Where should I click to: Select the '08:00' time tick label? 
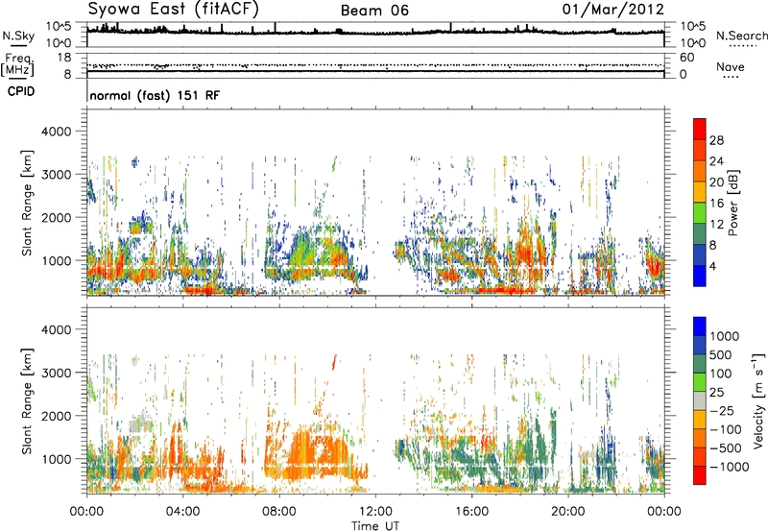[x=279, y=512]
